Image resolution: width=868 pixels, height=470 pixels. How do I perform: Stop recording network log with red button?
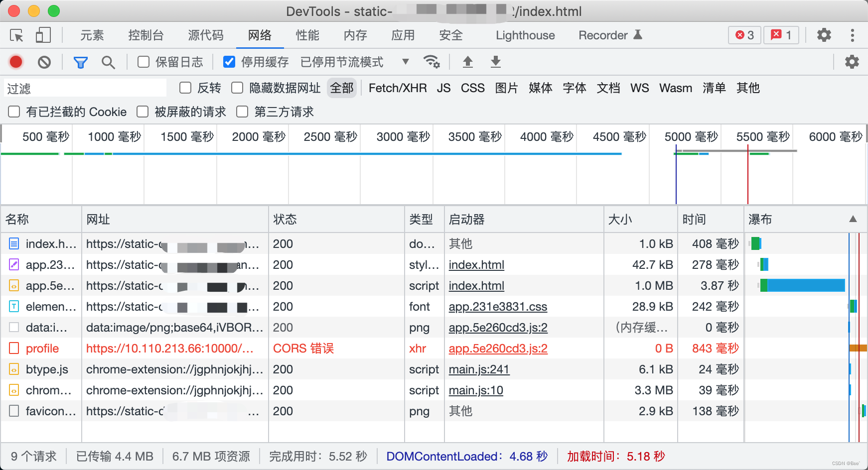coord(16,62)
